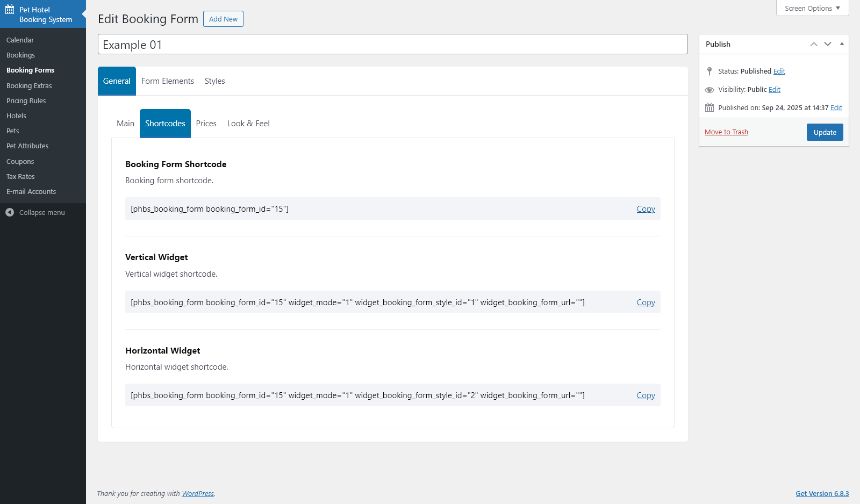Click the status pin icon

(x=709, y=71)
